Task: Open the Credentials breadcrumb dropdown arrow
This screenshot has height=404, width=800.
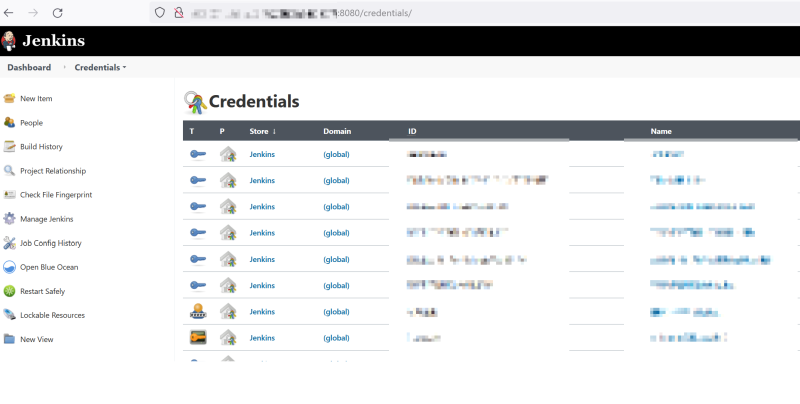Action: (x=124, y=67)
